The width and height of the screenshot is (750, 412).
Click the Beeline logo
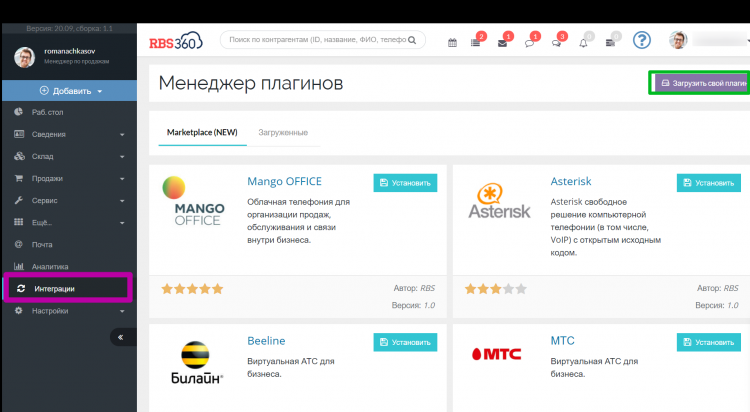(197, 362)
